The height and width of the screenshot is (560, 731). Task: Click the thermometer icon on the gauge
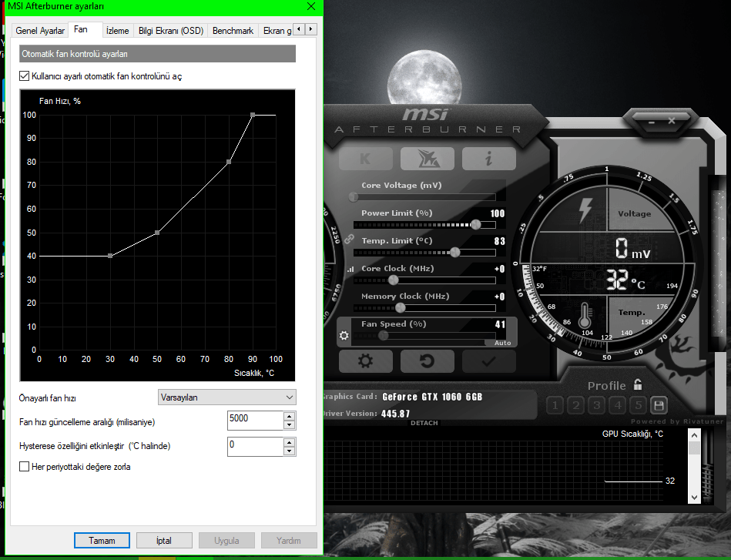[584, 315]
